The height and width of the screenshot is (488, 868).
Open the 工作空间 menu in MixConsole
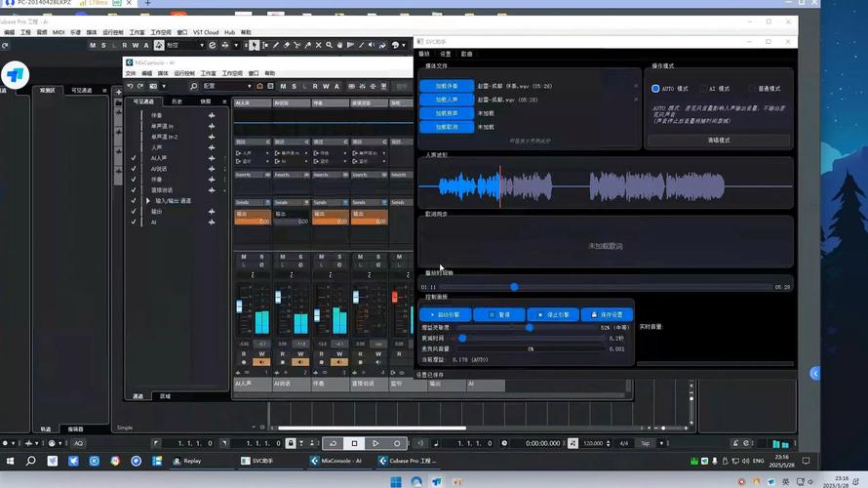pos(232,73)
